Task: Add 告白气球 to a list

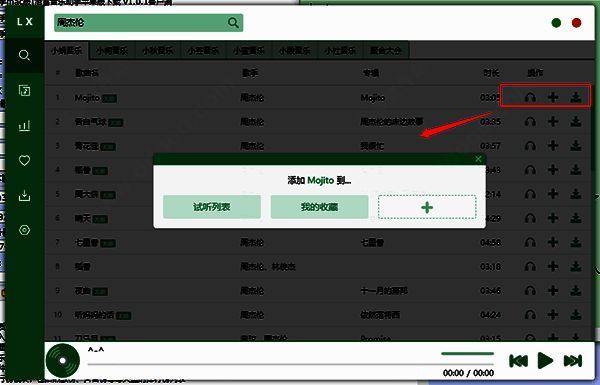Action: [x=553, y=122]
